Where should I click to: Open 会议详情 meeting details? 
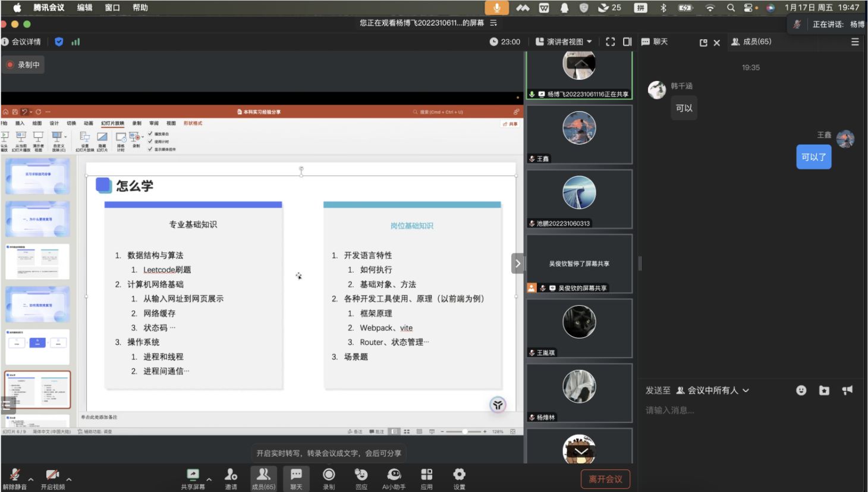(22, 42)
